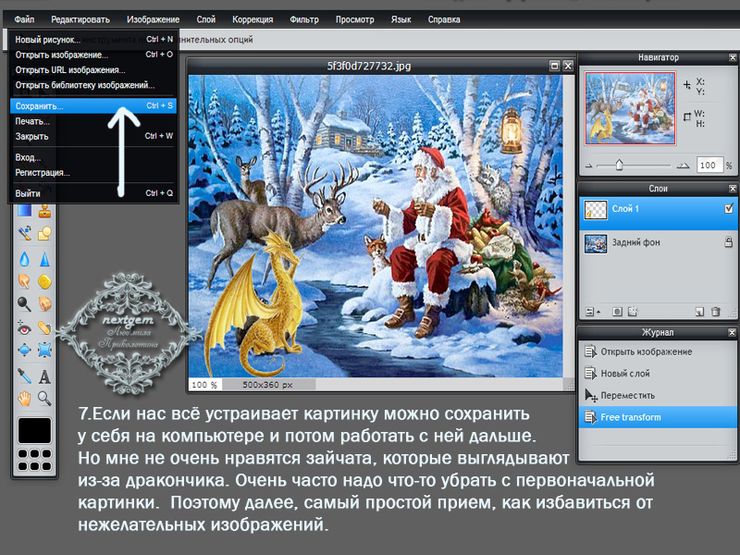This screenshot has width=740, height=555.
Task: Choose Новый рисунок in File menu
Action: click(93, 40)
